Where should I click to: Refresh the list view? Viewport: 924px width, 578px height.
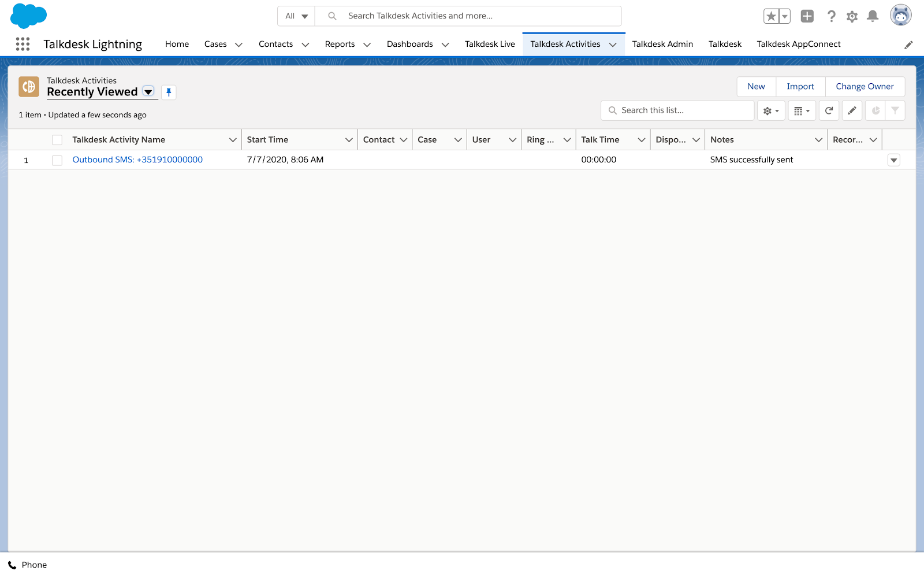[x=829, y=110]
